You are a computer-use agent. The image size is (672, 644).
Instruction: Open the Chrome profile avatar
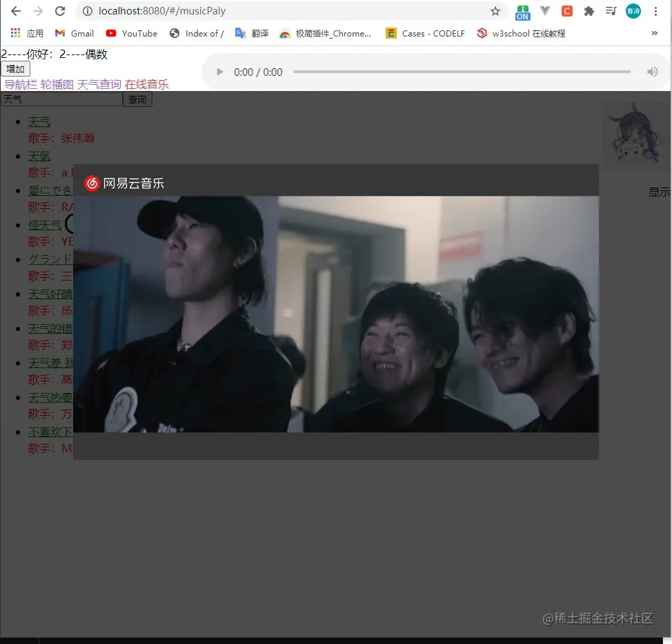633,11
